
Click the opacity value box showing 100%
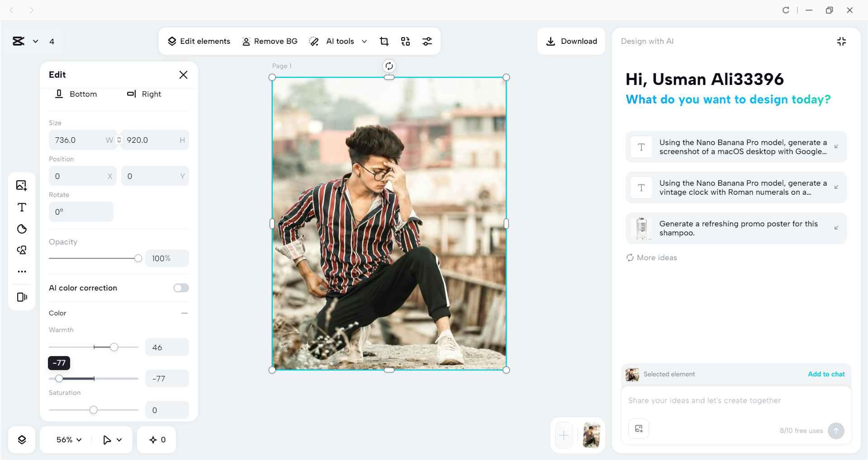(167, 258)
